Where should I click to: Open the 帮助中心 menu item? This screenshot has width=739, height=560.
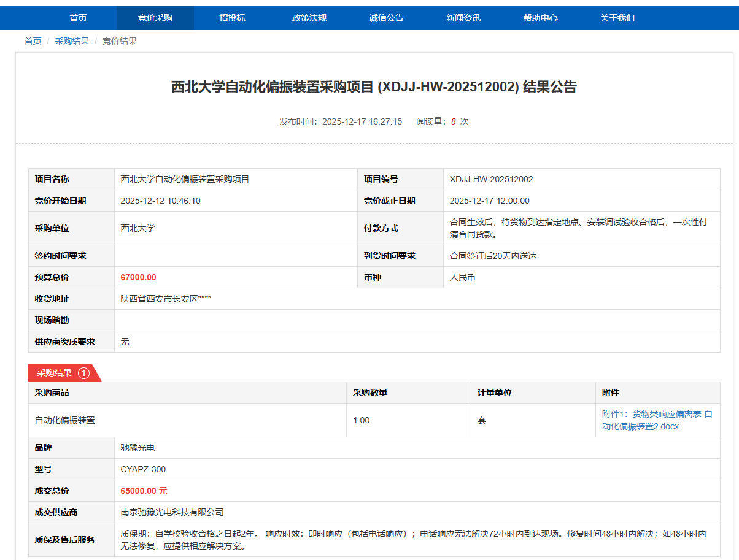click(540, 18)
